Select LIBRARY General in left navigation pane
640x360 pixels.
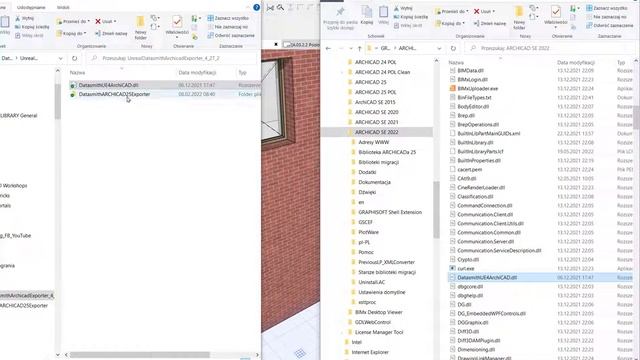(x=19, y=116)
